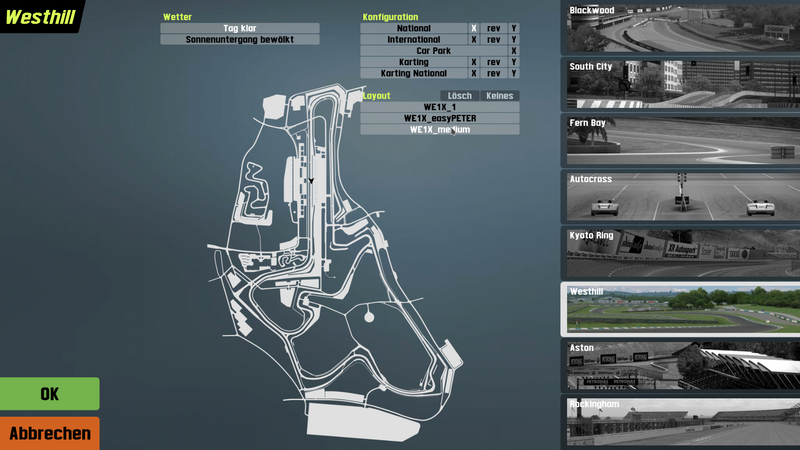The height and width of the screenshot is (450, 800).
Task: Select the Rockingham track thumbnail
Action: (x=682, y=421)
